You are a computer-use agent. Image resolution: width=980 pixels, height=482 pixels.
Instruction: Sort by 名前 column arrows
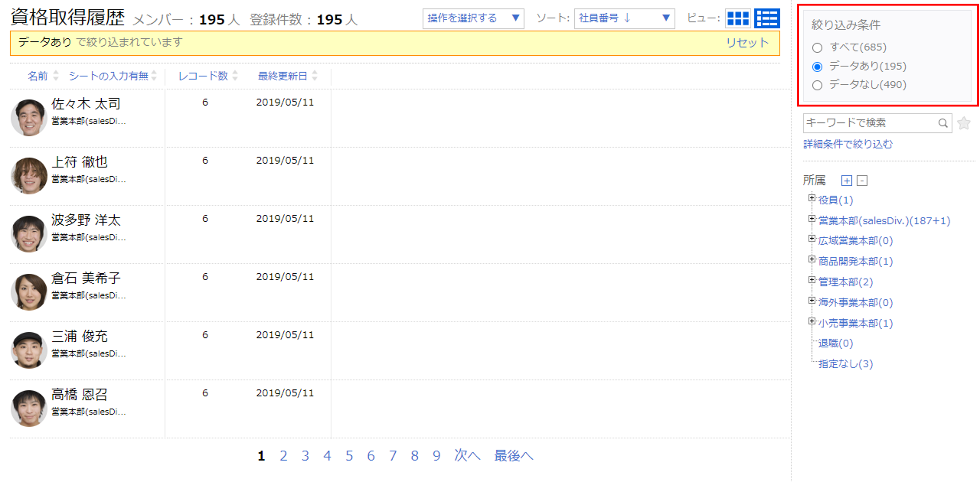pos(56,76)
